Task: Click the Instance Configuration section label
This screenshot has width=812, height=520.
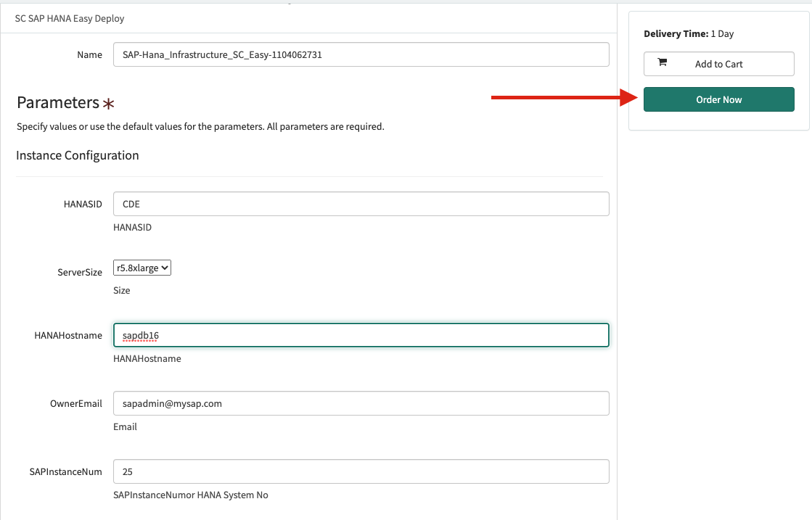Action: tap(77, 155)
